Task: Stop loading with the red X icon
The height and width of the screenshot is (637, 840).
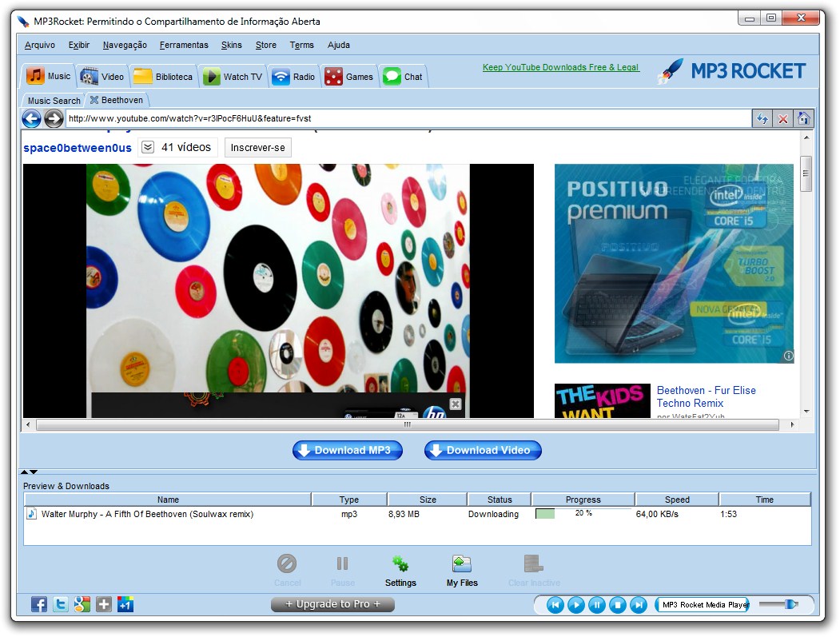Action: [782, 118]
